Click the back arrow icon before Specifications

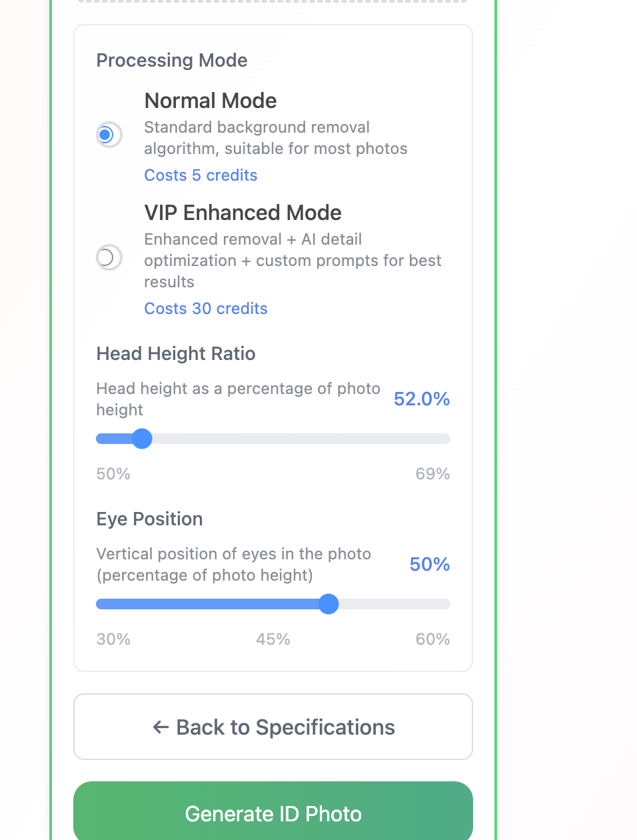160,727
